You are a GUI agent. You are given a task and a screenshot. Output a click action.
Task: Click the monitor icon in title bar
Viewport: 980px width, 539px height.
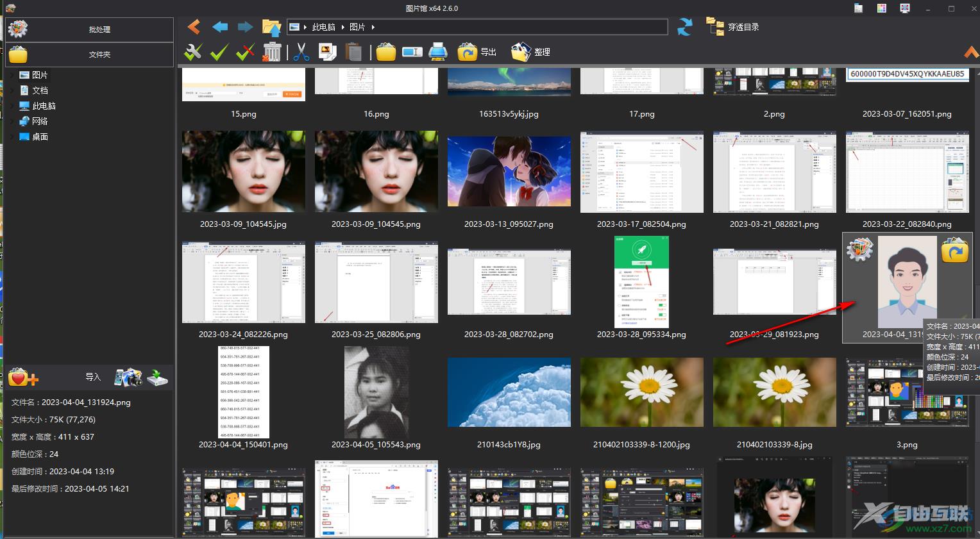pyautogui.click(x=905, y=8)
